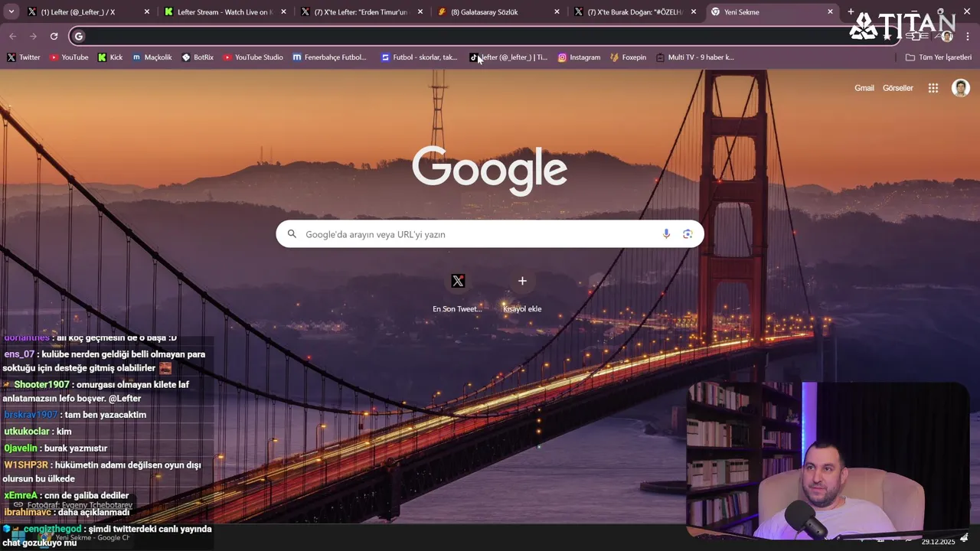Click the Google search box
Screen dimensions: 980x551
point(490,234)
